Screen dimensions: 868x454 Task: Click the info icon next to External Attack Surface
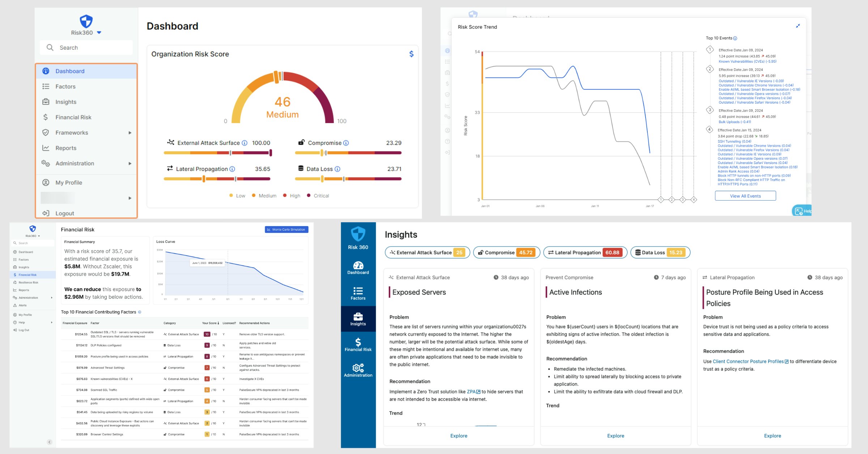[244, 143]
